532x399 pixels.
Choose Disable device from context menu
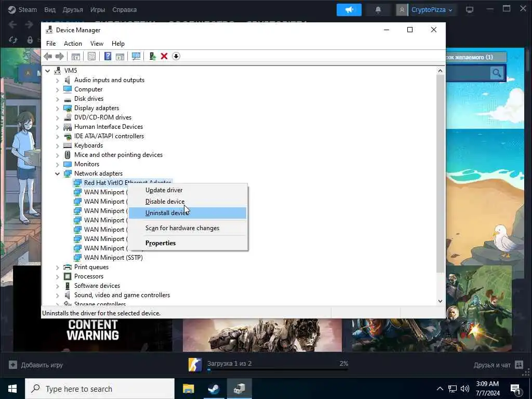[x=188, y=202]
